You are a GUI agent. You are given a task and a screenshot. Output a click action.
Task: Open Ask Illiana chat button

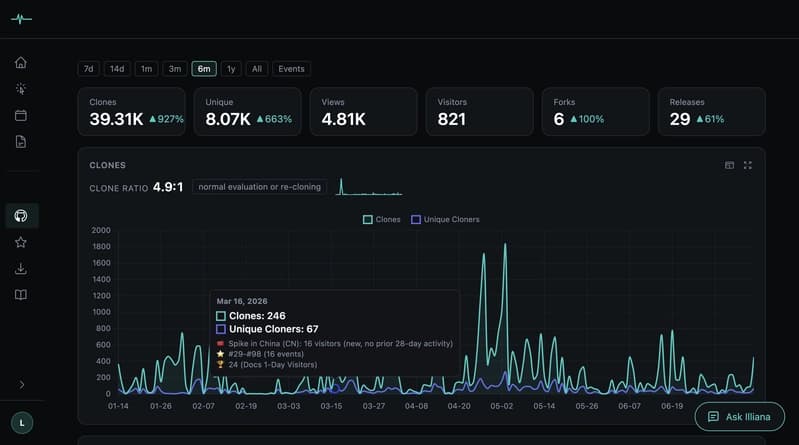coord(739,417)
